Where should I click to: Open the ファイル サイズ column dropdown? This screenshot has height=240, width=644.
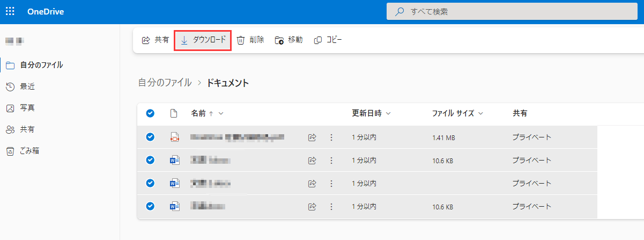pyautogui.click(x=457, y=113)
